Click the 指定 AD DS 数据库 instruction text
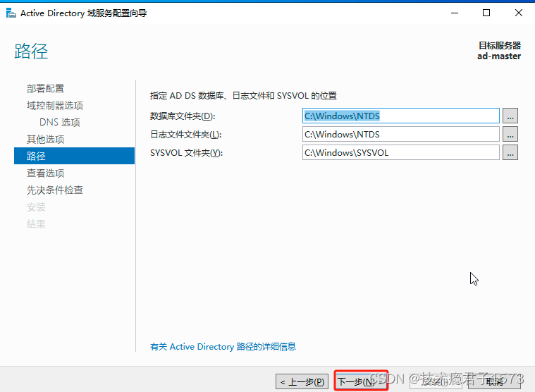Viewport: 535px width, 392px height. (x=243, y=95)
